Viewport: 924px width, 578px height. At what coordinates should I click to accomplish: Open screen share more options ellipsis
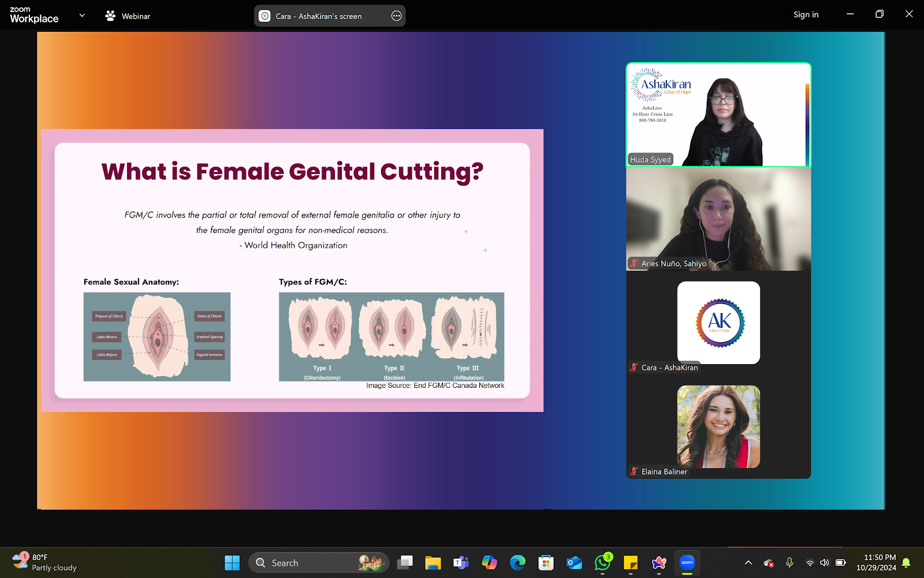396,16
